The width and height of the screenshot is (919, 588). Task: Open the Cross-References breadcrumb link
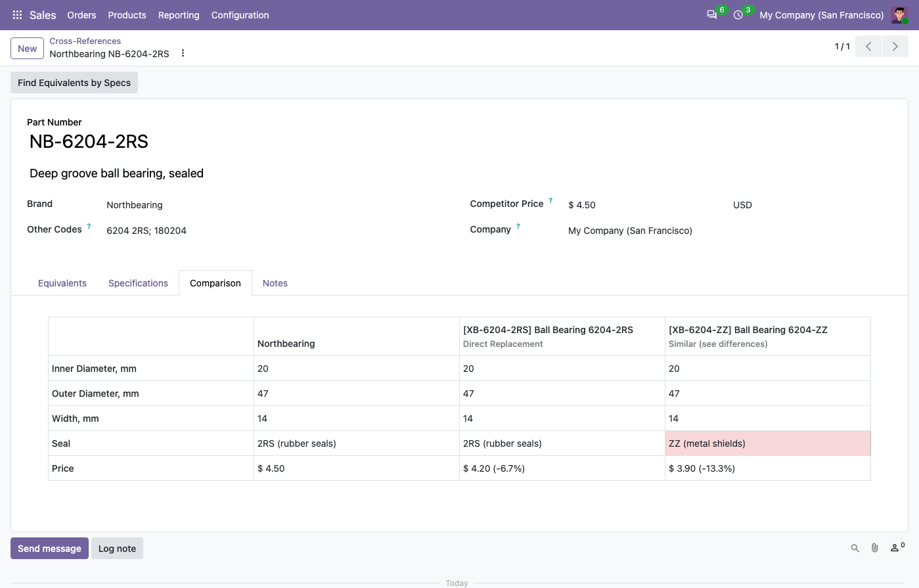tap(85, 41)
